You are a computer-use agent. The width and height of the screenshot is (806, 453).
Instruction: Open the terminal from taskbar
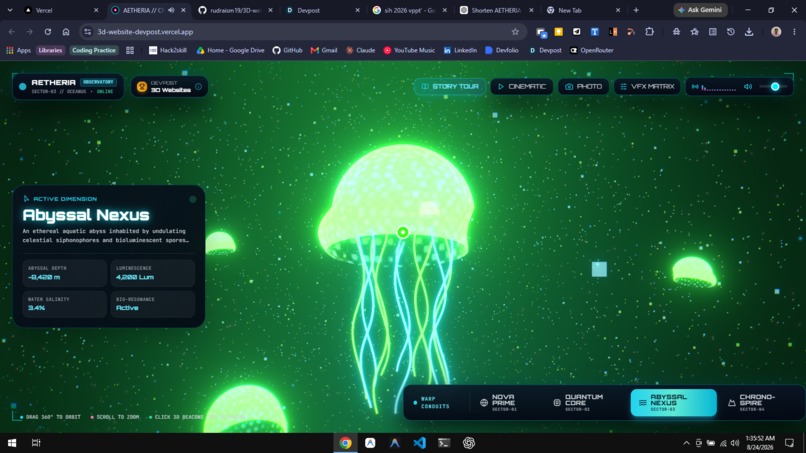[444, 443]
